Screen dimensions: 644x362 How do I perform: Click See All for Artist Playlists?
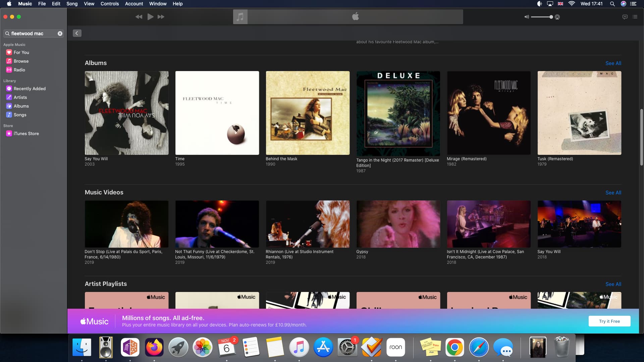tap(613, 284)
